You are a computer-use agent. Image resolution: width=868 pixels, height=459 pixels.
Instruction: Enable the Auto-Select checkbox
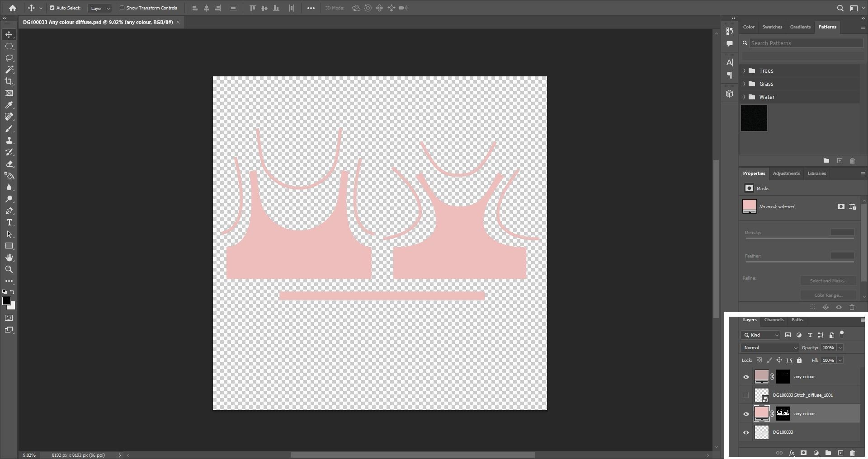coord(51,8)
